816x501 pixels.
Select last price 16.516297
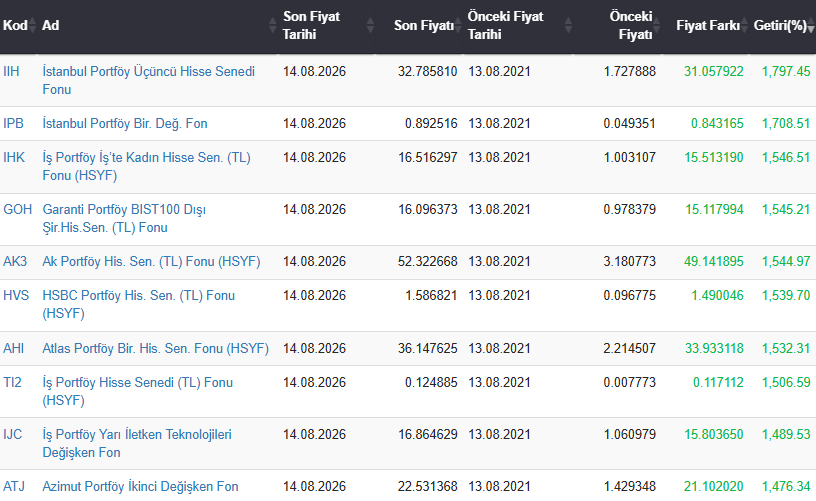coord(427,157)
